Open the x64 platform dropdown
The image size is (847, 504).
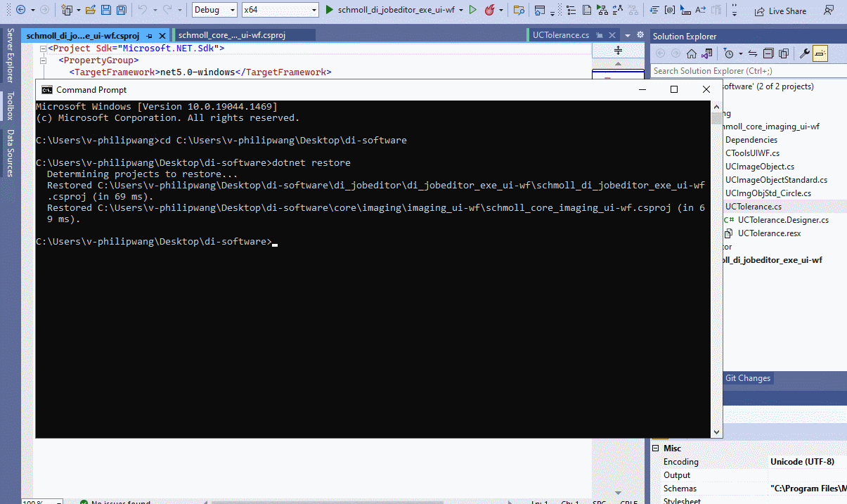(x=279, y=10)
